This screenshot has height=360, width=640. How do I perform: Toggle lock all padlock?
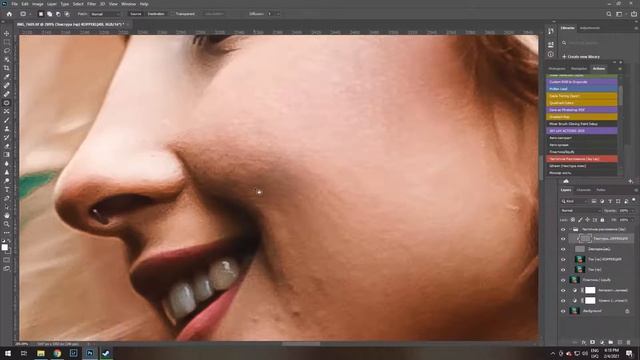tap(602, 220)
